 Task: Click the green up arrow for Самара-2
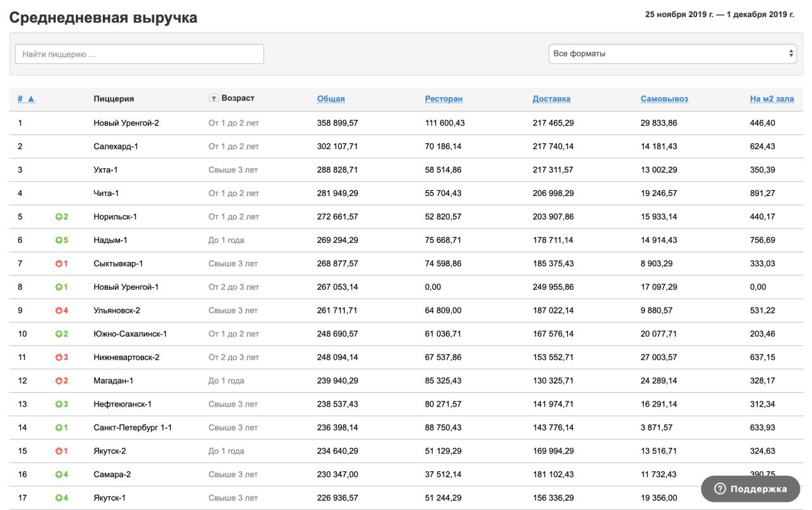pos(59,475)
